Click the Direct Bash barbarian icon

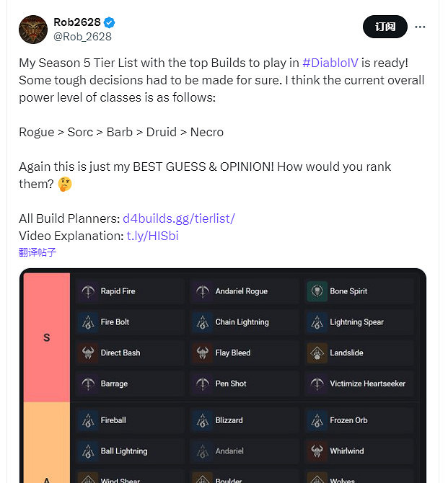[89, 353]
